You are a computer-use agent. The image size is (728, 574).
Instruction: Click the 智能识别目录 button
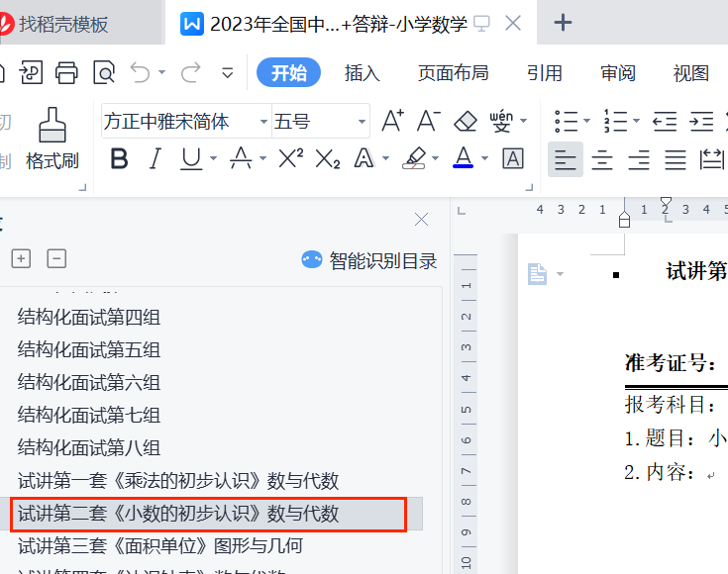click(x=369, y=260)
